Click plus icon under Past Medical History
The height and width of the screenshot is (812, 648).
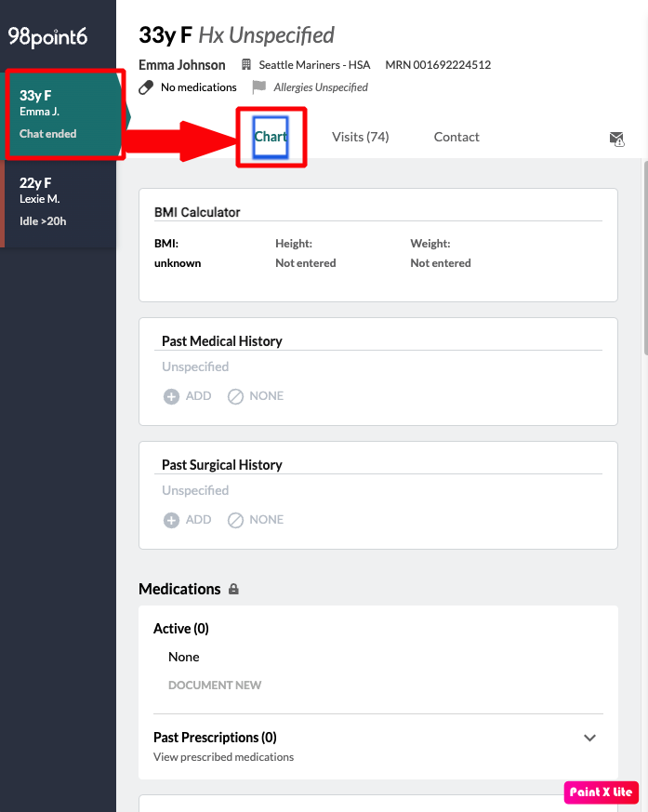pyautogui.click(x=171, y=396)
